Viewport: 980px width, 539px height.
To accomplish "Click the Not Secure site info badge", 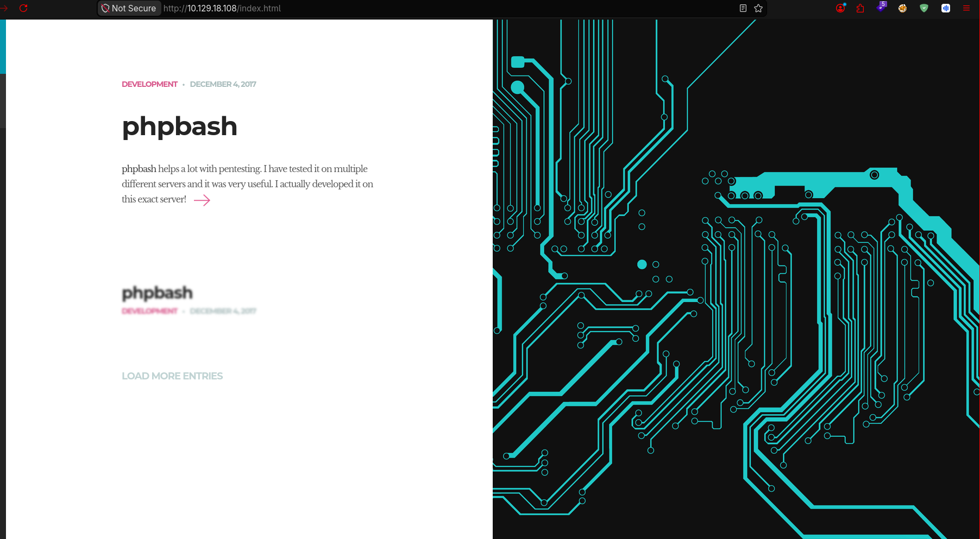I will (129, 8).
